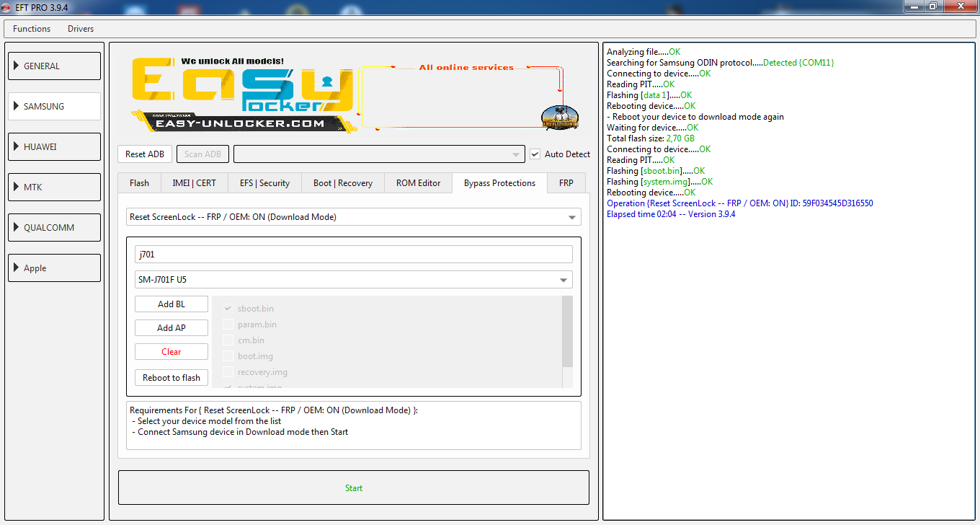This screenshot has height=525, width=980.
Task: Click 'Reboot your device to download mode again' line
Action: click(x=695, y=117)
